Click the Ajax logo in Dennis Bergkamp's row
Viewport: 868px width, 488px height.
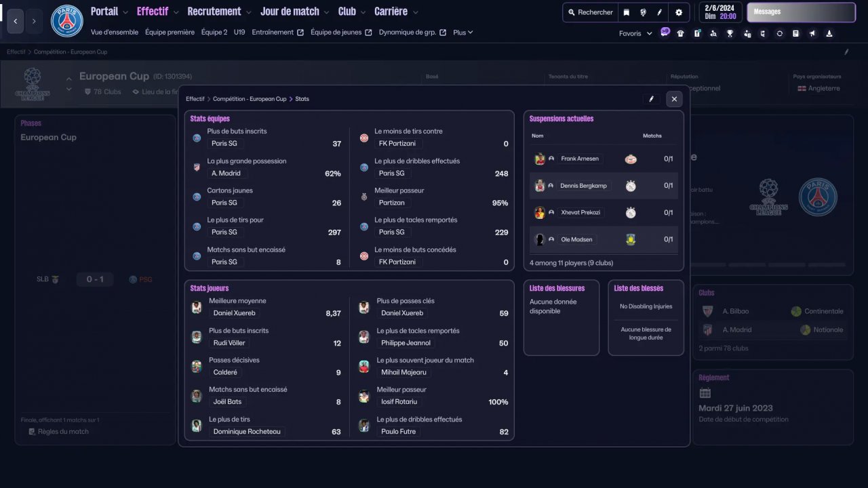631,186
